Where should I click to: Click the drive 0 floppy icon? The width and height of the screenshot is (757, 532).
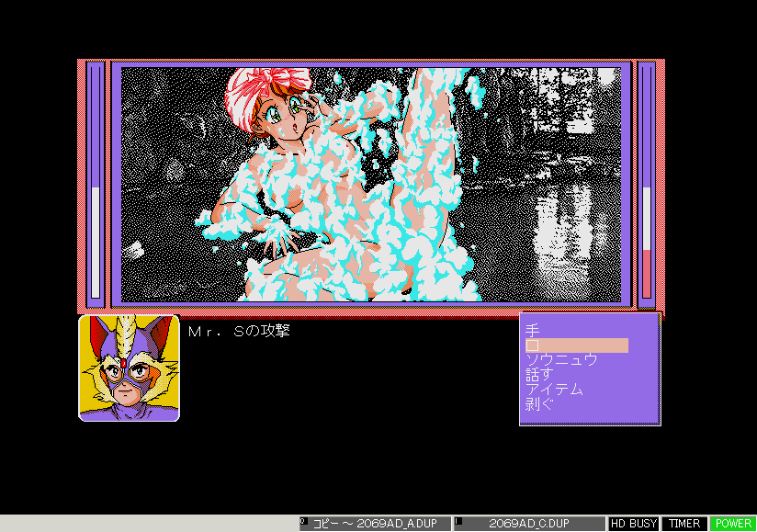(x=305, y=524)
